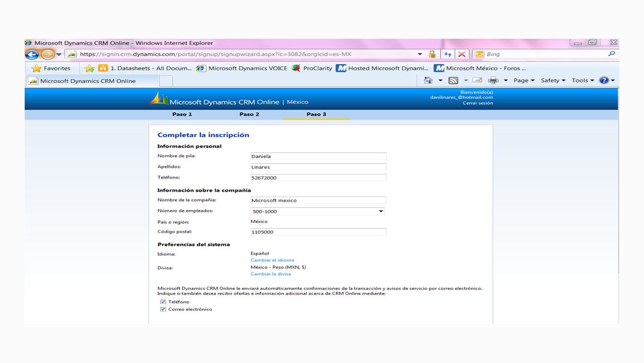Image resolution: width=644 pixels, height=363 pixels.
Task: Expand the address bar URL history dropdown
Action: 420,54
